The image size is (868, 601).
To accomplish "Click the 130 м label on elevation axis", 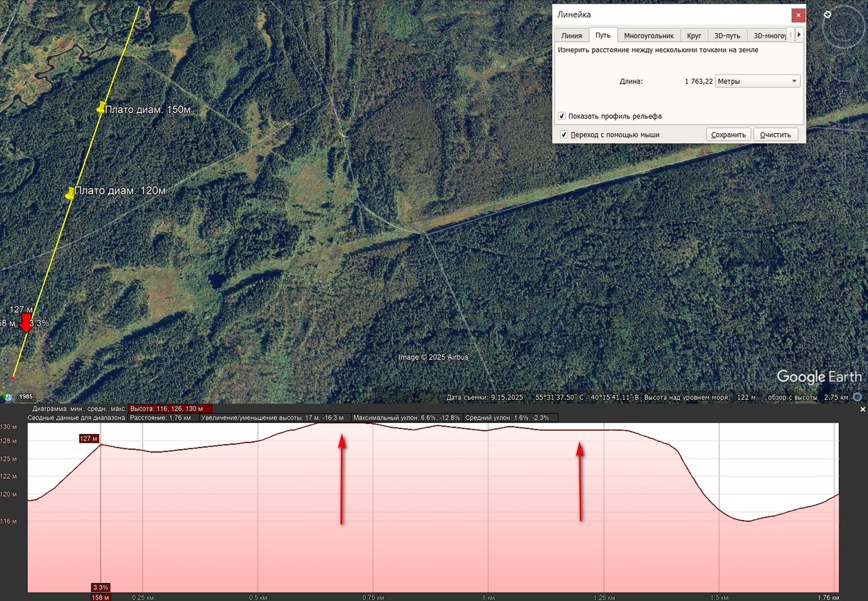I will [7, 427].
